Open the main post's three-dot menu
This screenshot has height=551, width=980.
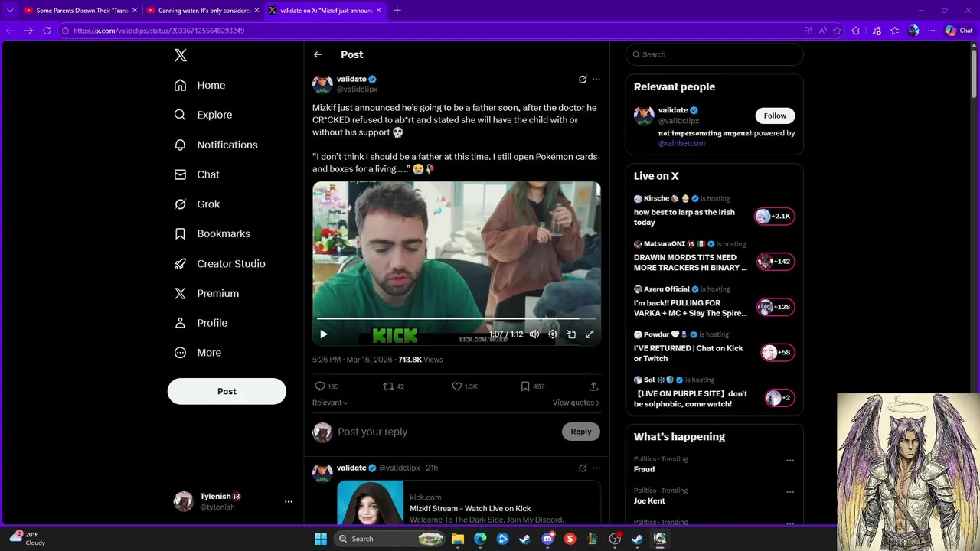pyautogui.click(x=596, y=79)
